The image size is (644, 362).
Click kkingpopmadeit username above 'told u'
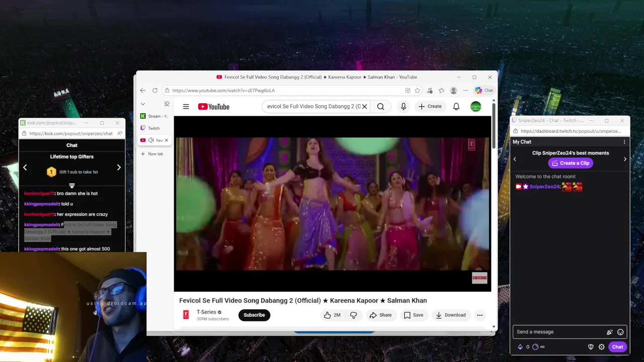tap(42, 204)
